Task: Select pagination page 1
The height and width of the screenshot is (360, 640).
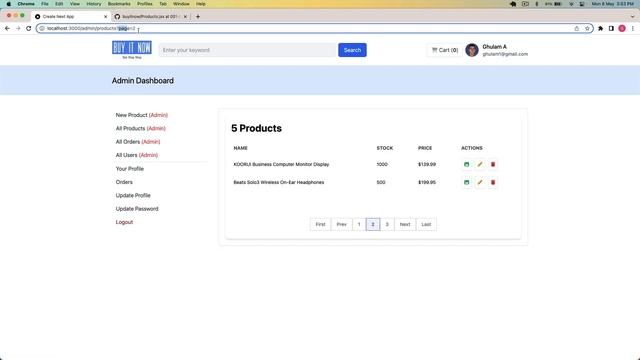Action: click(359, 224)
